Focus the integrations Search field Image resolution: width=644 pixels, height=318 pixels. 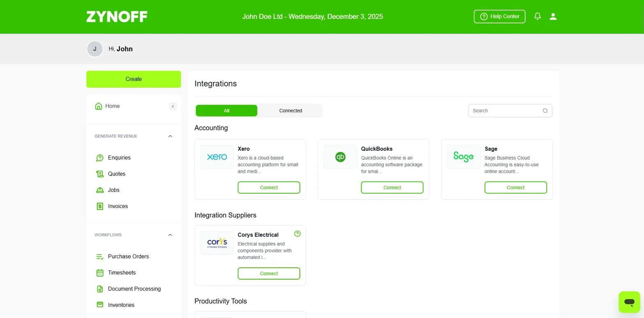tap(510, 111)
